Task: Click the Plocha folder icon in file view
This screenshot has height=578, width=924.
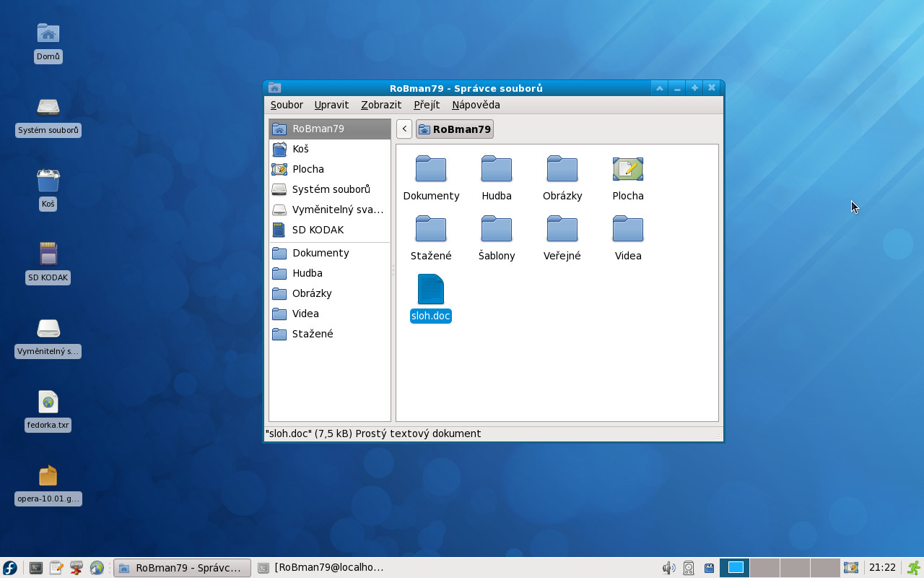Action: coord(627,170)
